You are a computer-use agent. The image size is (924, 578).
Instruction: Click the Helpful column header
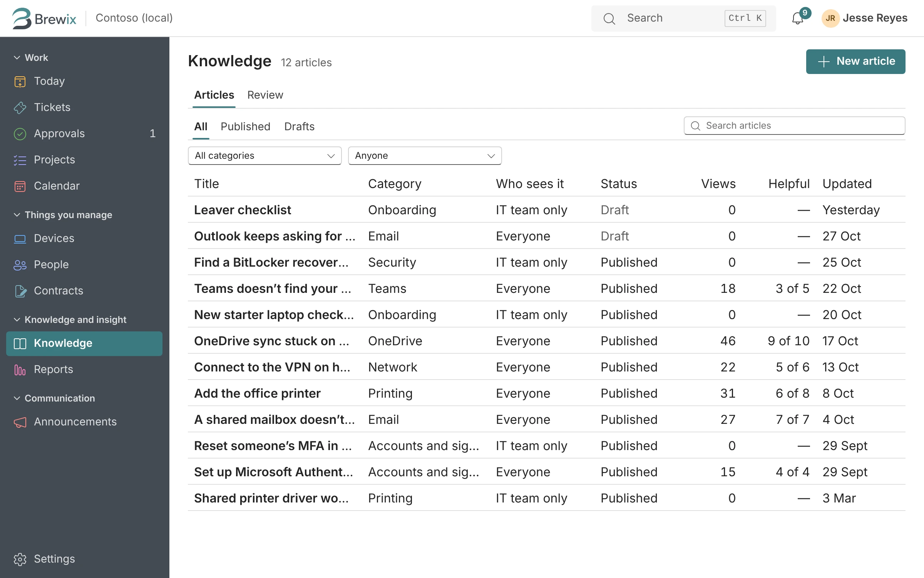point(788,183)
